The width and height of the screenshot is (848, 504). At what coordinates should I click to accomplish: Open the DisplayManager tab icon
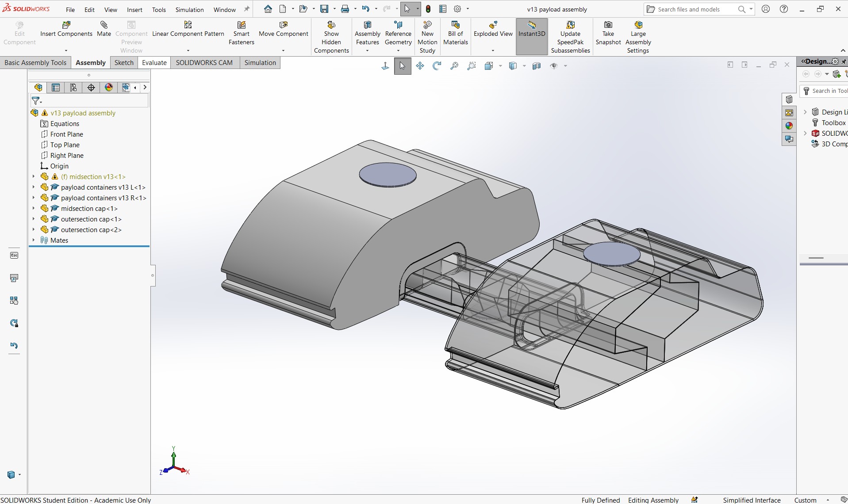click(x=109, y=88)
